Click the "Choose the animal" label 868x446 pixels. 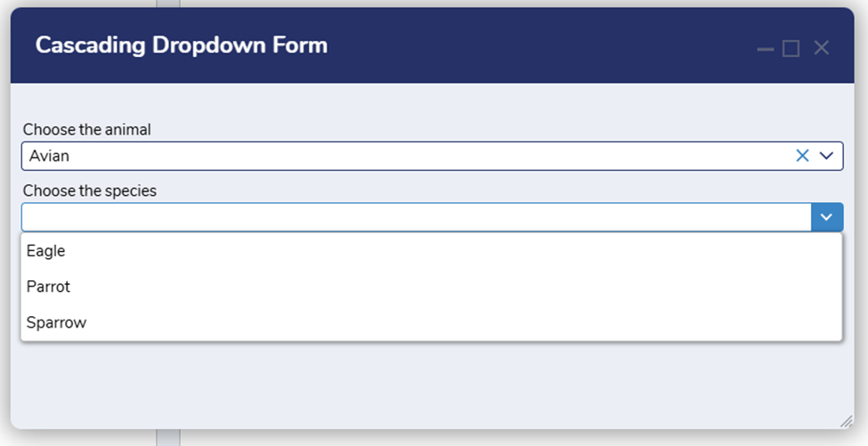pos(87,130)
